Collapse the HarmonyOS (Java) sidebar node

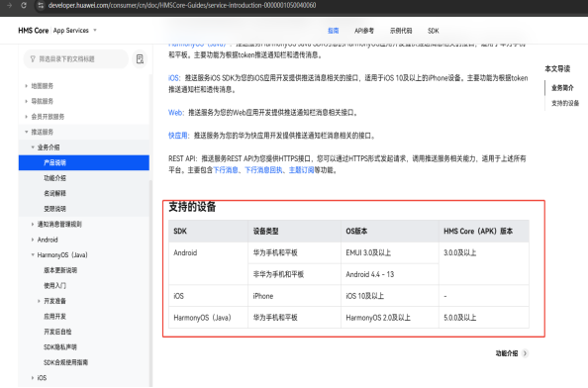tap(33, 255)
